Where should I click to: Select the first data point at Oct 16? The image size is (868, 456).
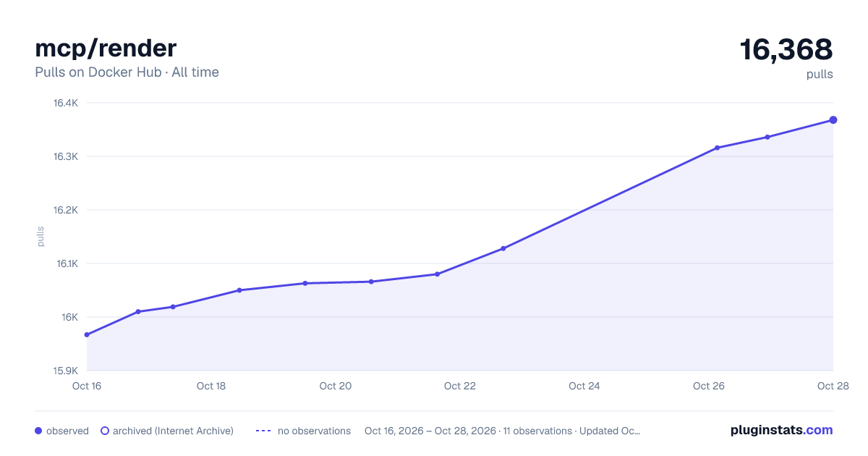tap(87, 334)
